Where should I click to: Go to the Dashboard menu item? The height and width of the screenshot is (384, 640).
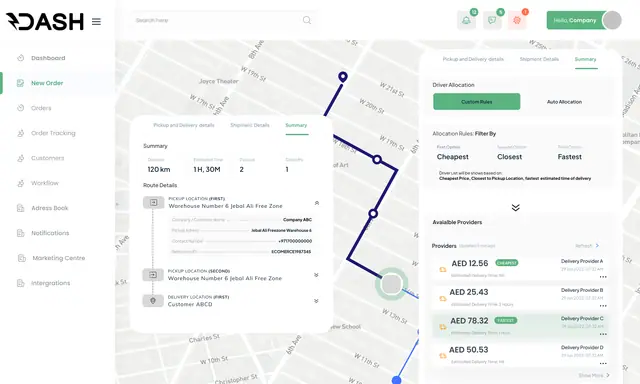[x=48, y=58]
